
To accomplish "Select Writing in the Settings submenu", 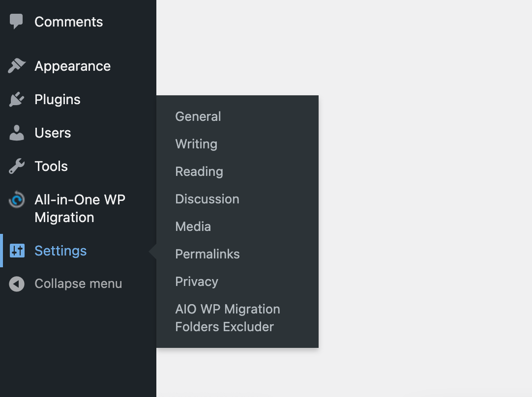I will (196, 144).
